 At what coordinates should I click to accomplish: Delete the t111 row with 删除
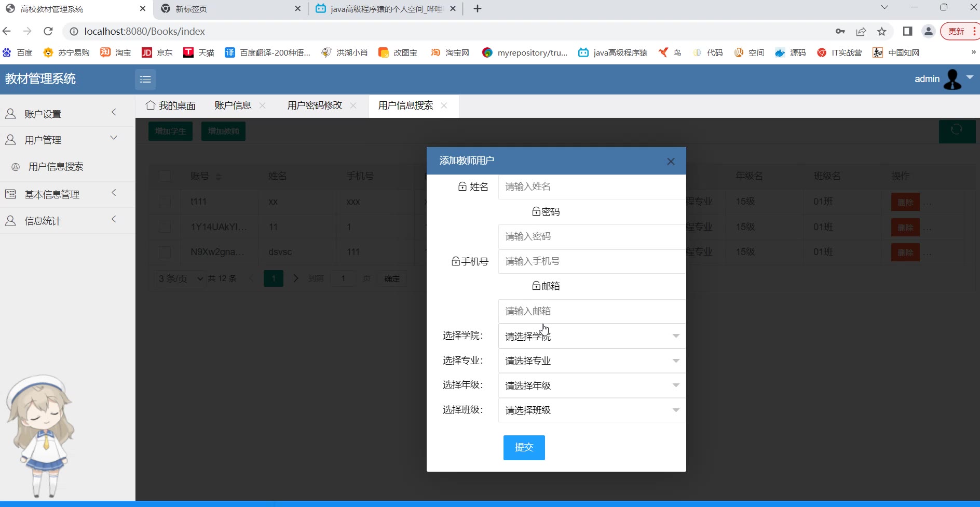pos(905,202)
